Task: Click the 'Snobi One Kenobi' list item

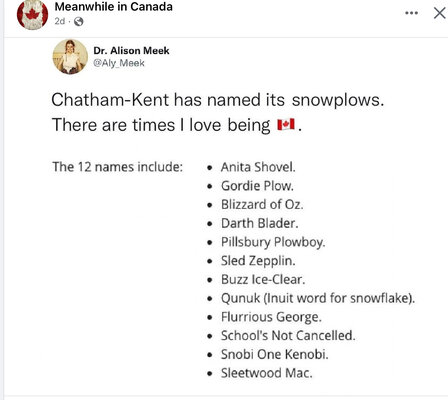Action: point(274,354)
